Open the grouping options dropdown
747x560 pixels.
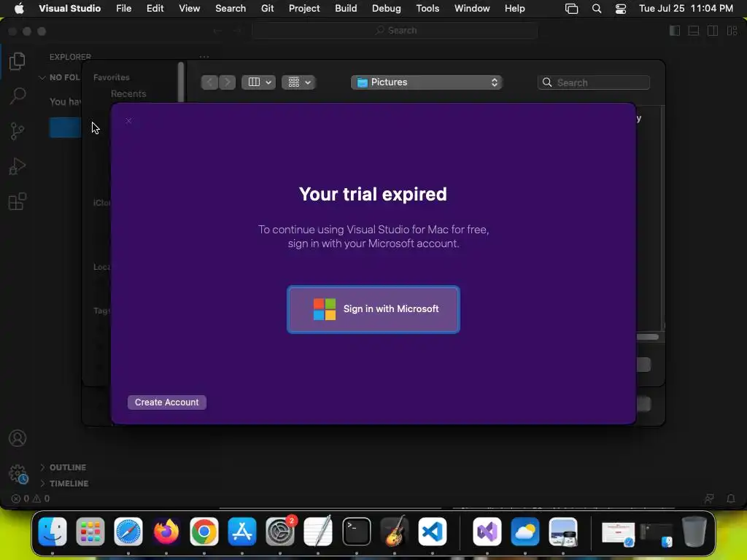point(298,82)
